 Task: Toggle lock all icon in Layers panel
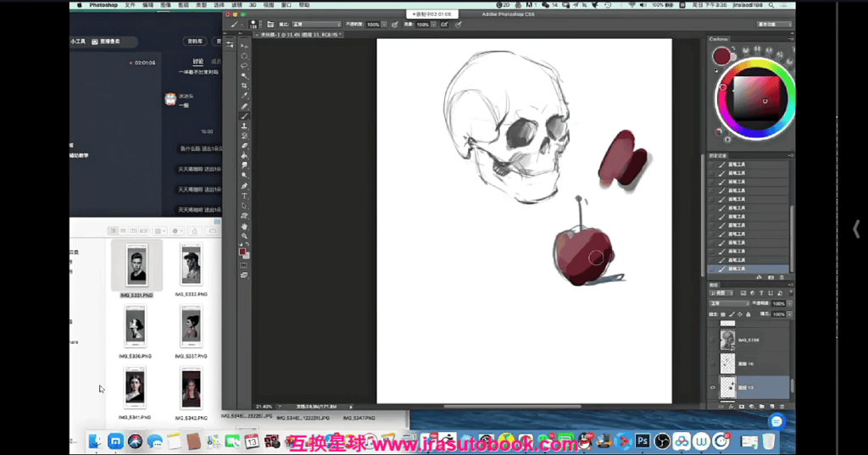[x=748, y=314]
